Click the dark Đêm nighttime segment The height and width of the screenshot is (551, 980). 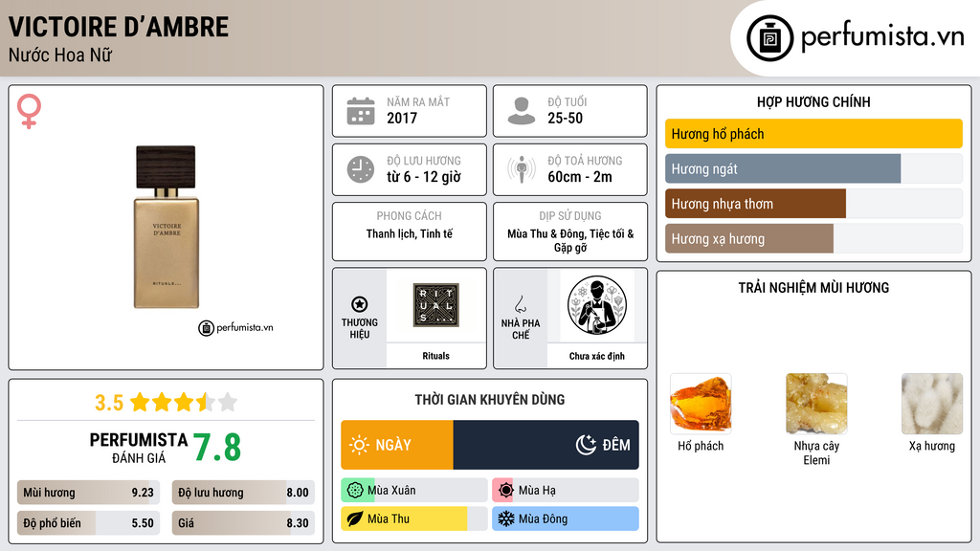point(546,445)
